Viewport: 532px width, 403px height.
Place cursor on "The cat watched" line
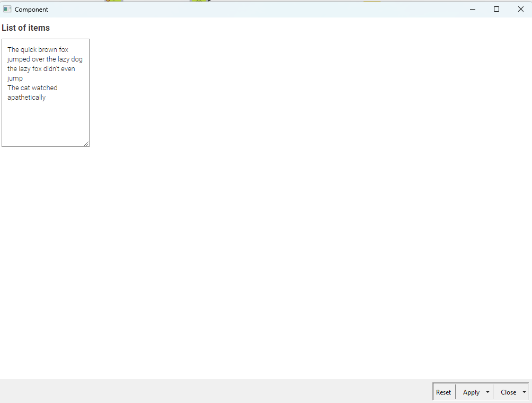tap(32, 88)
